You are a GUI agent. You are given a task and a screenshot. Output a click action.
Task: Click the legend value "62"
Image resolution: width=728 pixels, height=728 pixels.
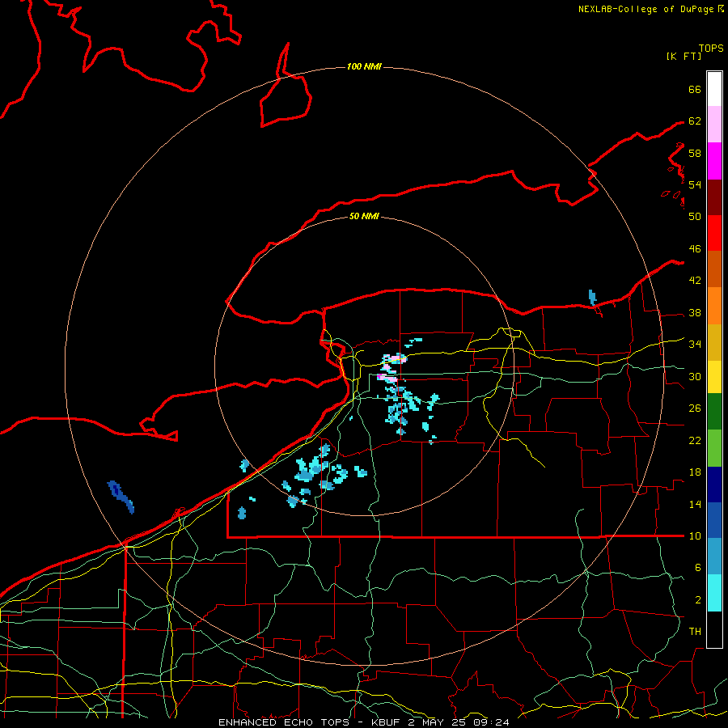[695, 121]
